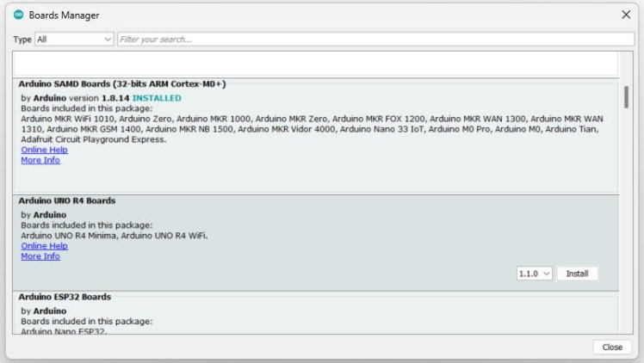This screenshot has width=644, height=363.
Task: Click the Arduino Nano ESP32 text
Action: click(x=64, y=331)
